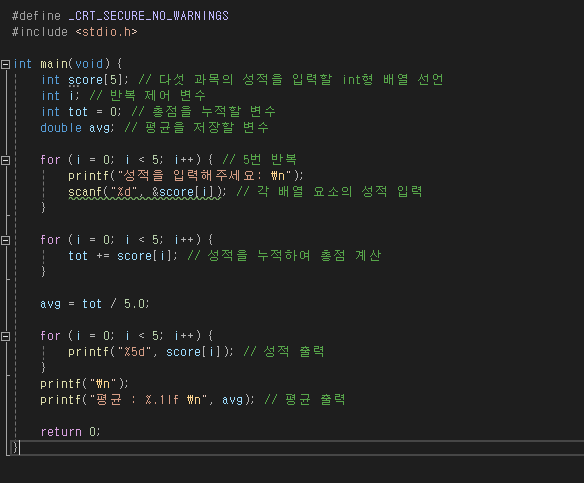Collapse the for loop printing %5d scores
The width and height of the screenshot is (584, 483).
[x=5, y=337]
